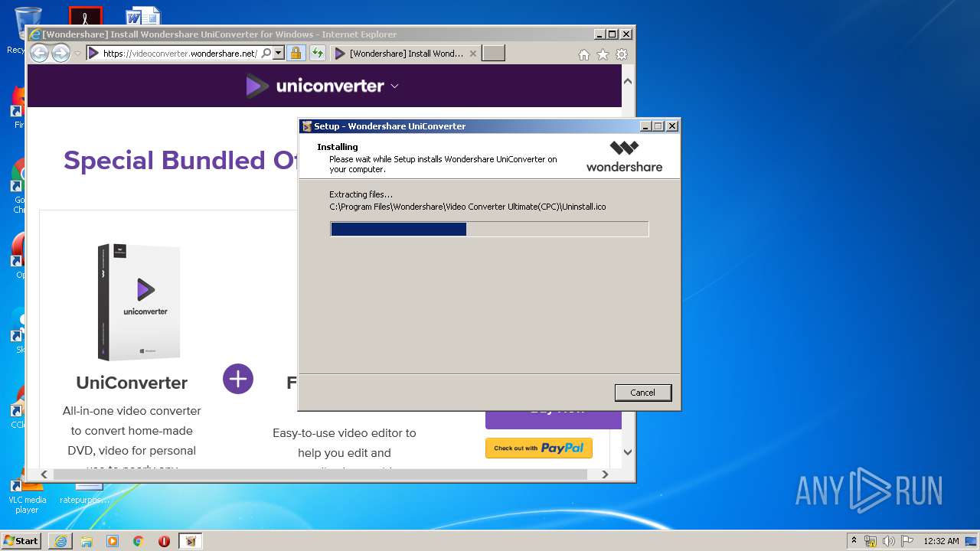
Task: Open Opera browser from the taskbar
Action: pyautogui.click(x=164, y=541)
